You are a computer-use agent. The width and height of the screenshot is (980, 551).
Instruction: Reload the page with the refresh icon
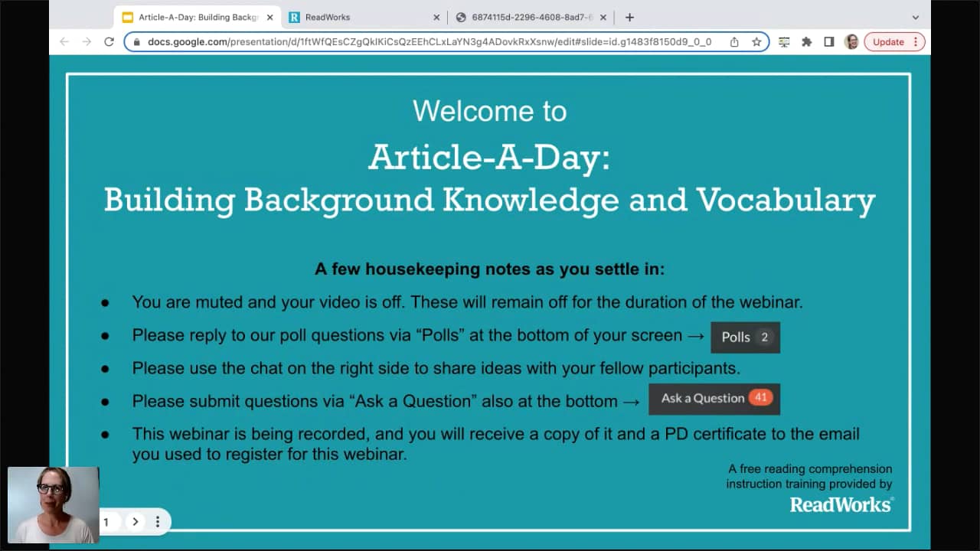click(x=109, y=42)
